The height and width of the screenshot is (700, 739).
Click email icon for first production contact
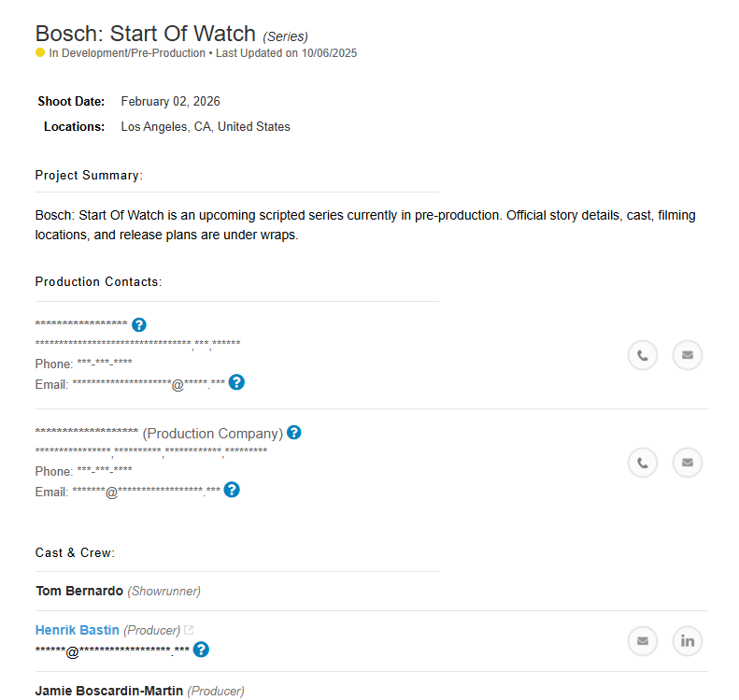pos(688,355)
